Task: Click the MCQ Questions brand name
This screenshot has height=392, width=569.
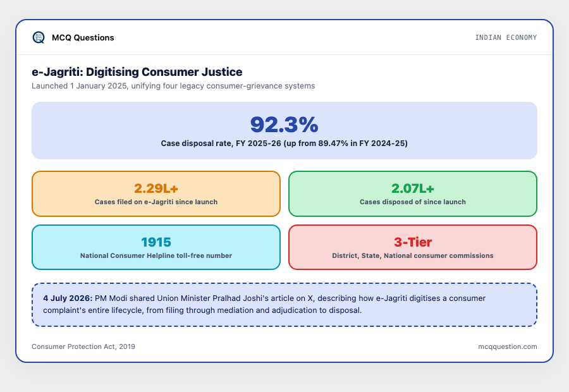Action: (x=83, y=38)
